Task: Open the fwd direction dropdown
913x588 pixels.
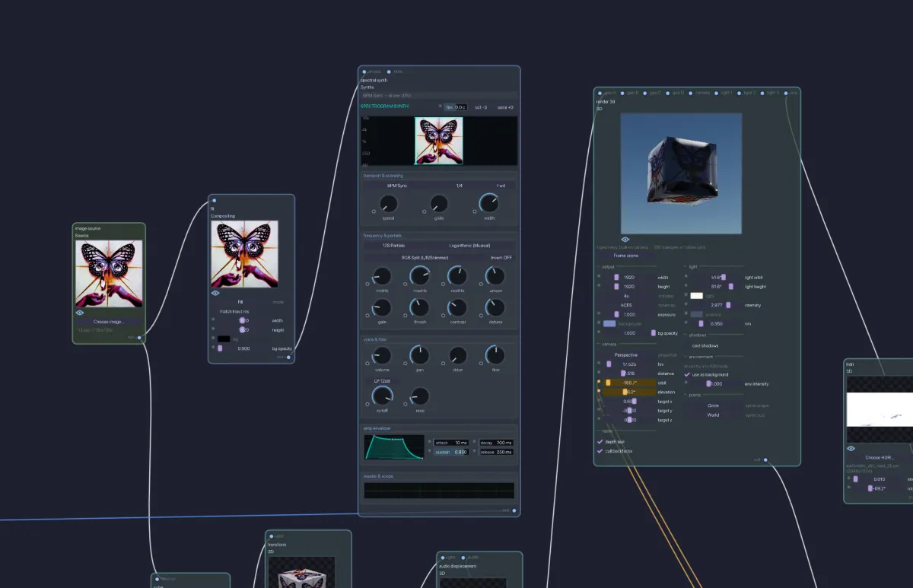Action: coord(501,186)
